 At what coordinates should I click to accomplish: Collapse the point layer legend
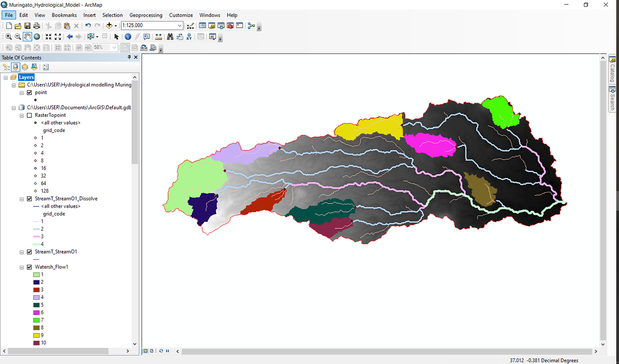point(21,92)
